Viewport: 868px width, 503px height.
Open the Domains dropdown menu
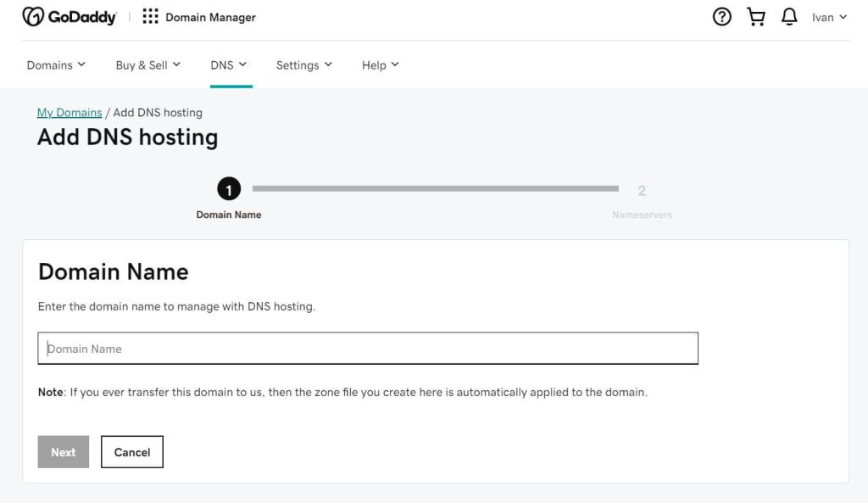55,64
